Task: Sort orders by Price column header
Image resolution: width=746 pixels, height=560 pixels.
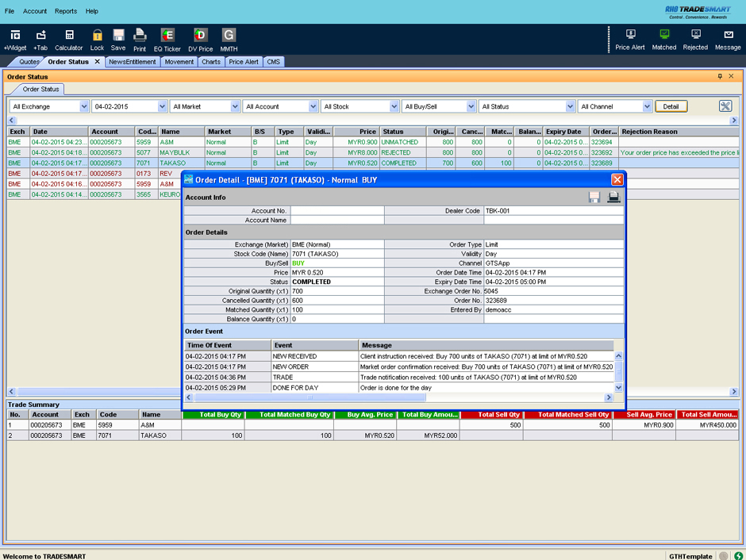Action: coord(356,132)
